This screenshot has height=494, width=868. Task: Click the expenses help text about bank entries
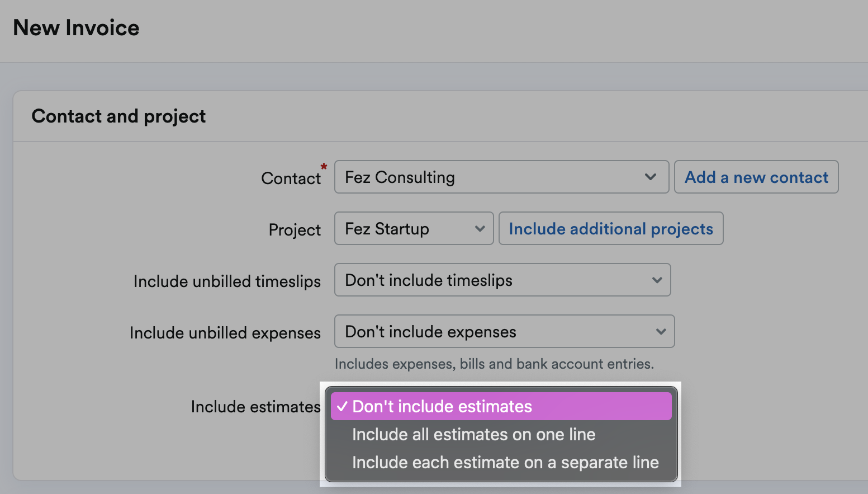(494, 364)
